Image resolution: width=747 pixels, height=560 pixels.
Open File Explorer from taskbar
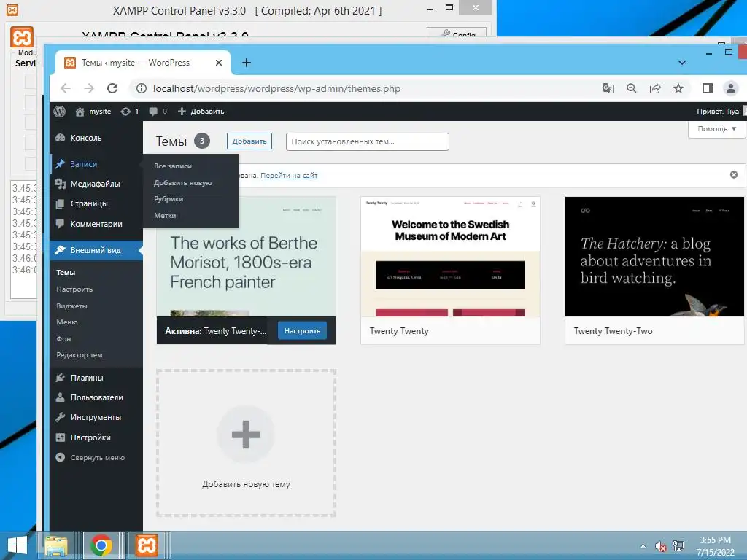click(55, 545)
